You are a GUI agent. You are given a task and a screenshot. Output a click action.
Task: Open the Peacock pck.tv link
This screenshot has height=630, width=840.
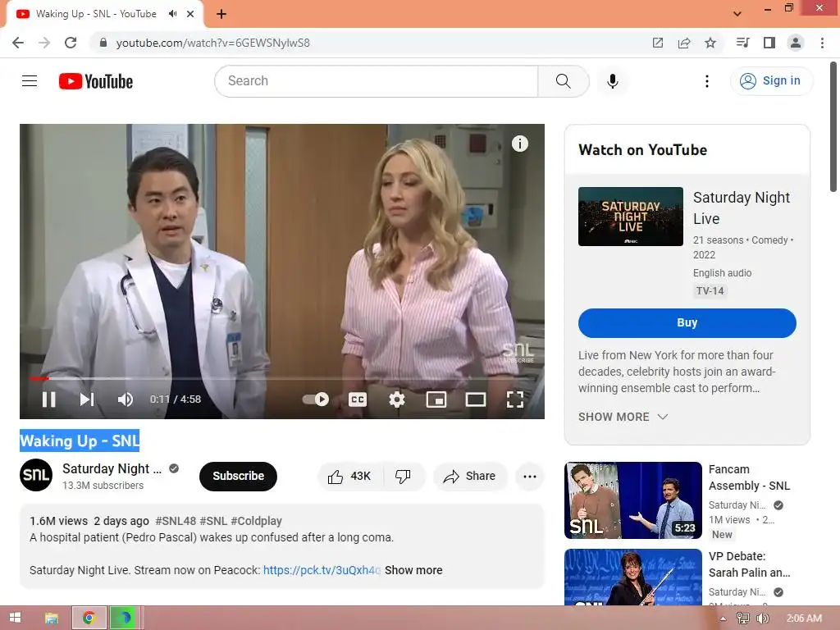(x=322, y=570)
